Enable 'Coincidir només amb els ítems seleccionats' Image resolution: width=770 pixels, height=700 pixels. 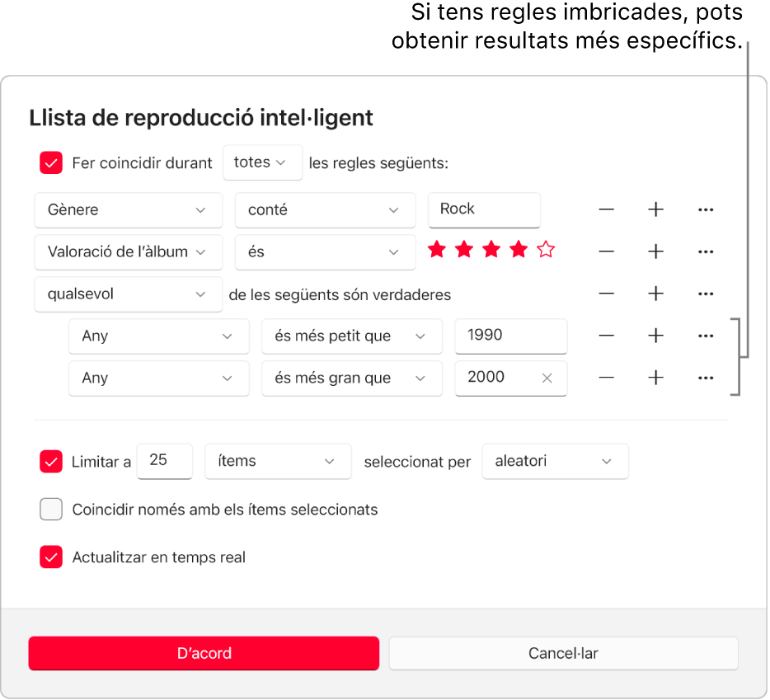(x=50, y=510)
